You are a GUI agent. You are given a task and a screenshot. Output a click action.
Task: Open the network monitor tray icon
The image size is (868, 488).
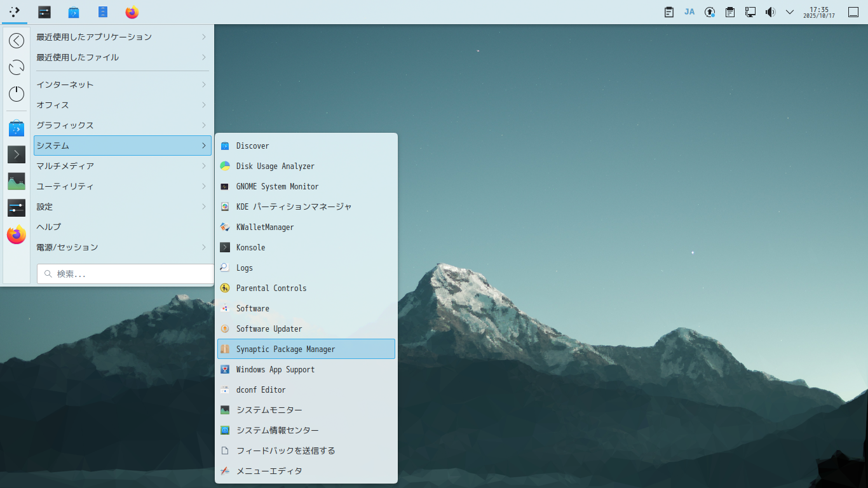[x=750, y=12]
